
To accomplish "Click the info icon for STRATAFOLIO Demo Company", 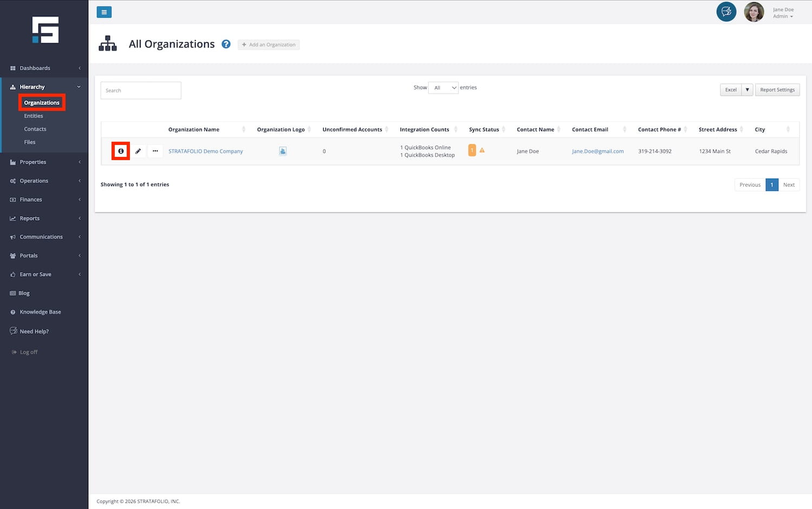I will pyautogui.click(x=121, y=151).
